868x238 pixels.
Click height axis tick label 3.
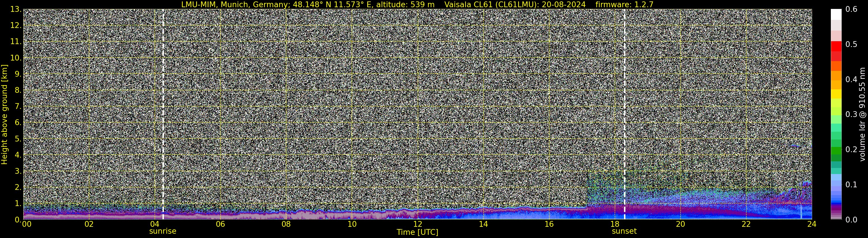[18, 171]
